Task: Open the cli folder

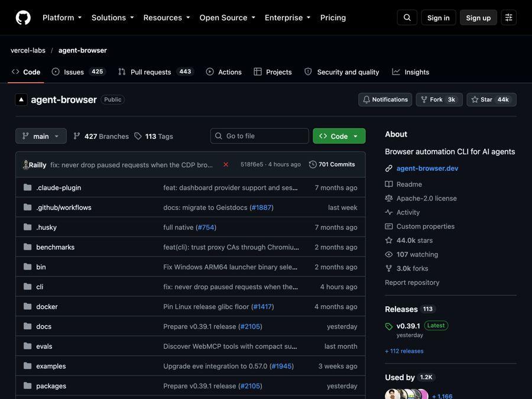Action: point(40,287)
